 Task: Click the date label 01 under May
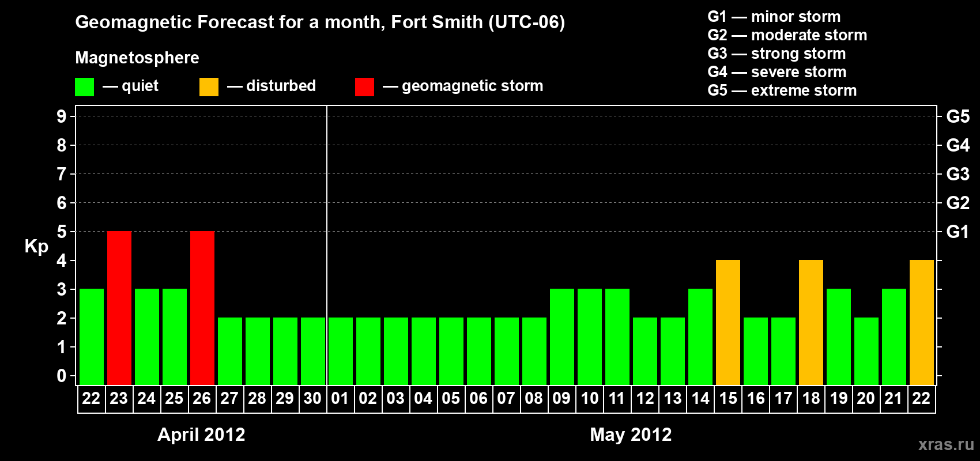click(x=340, y=399)
